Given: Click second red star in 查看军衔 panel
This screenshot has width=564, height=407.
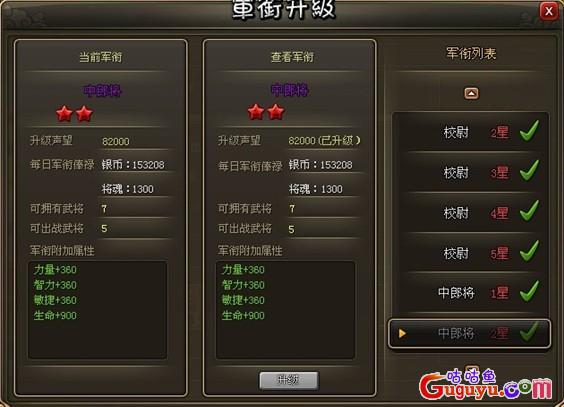Looking at the screenshot, I should click(276, 111).
